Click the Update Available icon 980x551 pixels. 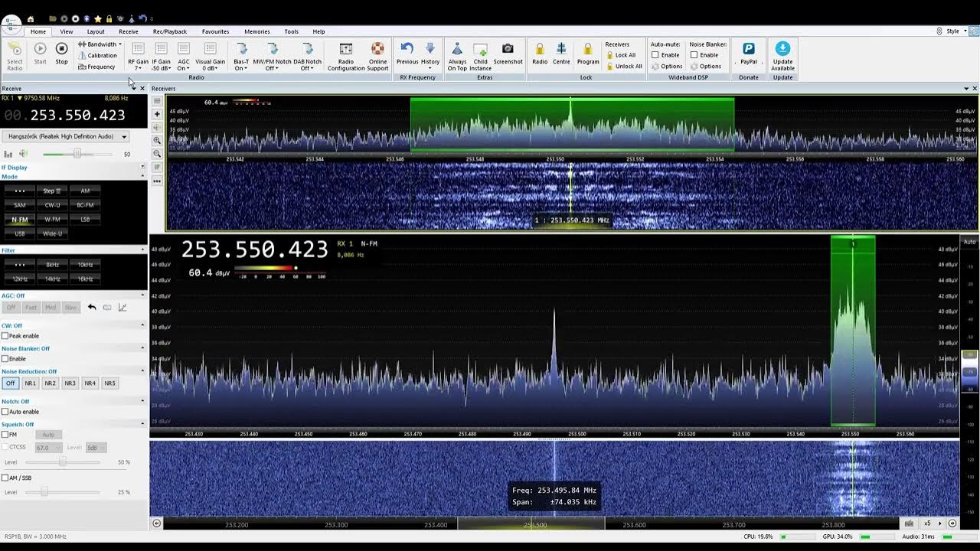click(782, 50)
